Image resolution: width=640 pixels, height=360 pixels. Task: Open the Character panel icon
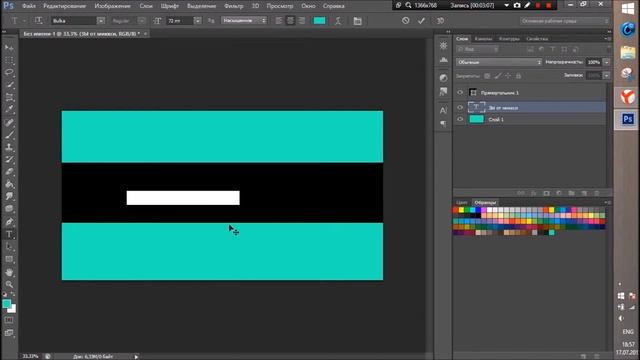click(444, 110)
